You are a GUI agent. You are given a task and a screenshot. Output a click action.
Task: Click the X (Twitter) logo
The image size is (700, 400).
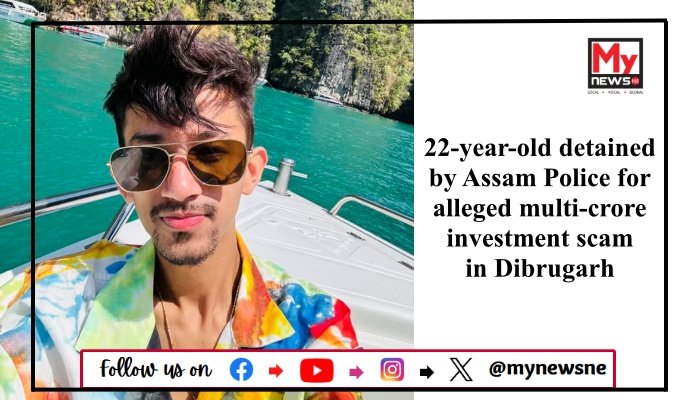[461, 370]
